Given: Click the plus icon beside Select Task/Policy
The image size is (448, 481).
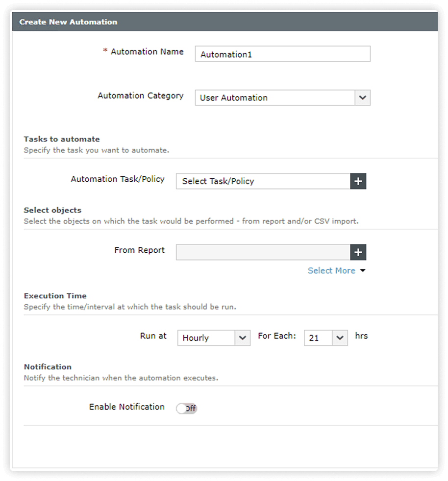Looking at the screenshot, I should pyautogui.click(x=358, y=181).
